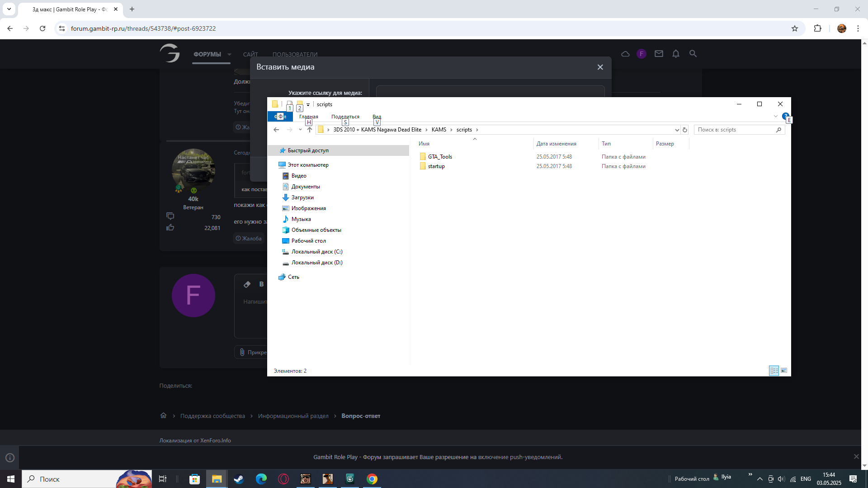868x488 pixels.
Task: Open the Поделиться ribbon tab
Action: pos(345,117)
